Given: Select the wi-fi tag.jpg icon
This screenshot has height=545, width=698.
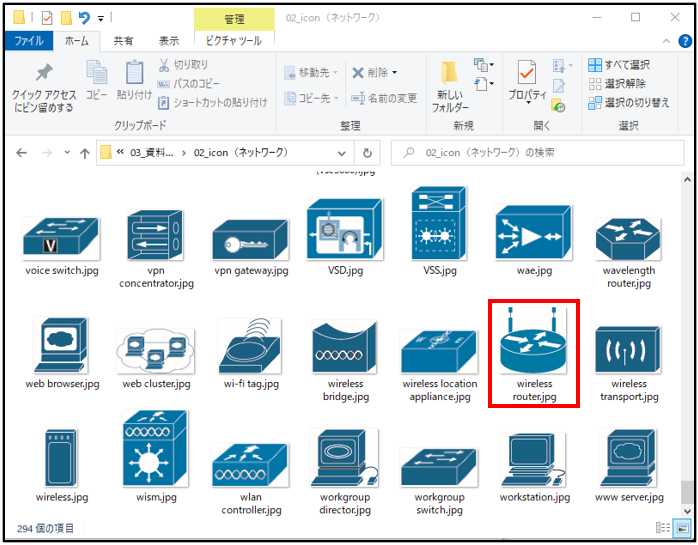Looking at the screenshot, I should (251, 346).
